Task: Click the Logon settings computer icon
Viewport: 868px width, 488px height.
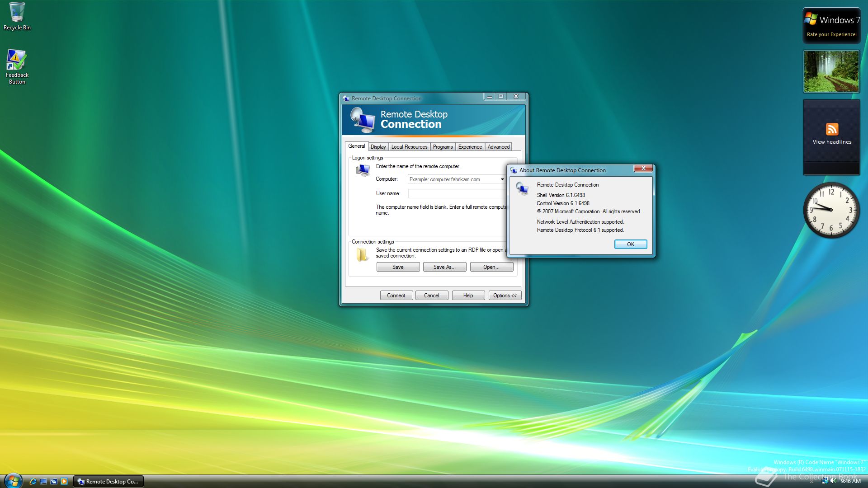Action: (x=363, y=170)
